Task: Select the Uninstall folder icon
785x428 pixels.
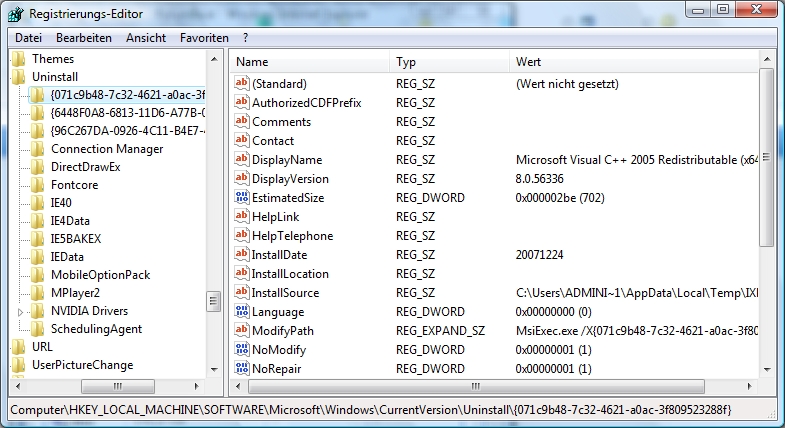Action: [x=19, y=77]
